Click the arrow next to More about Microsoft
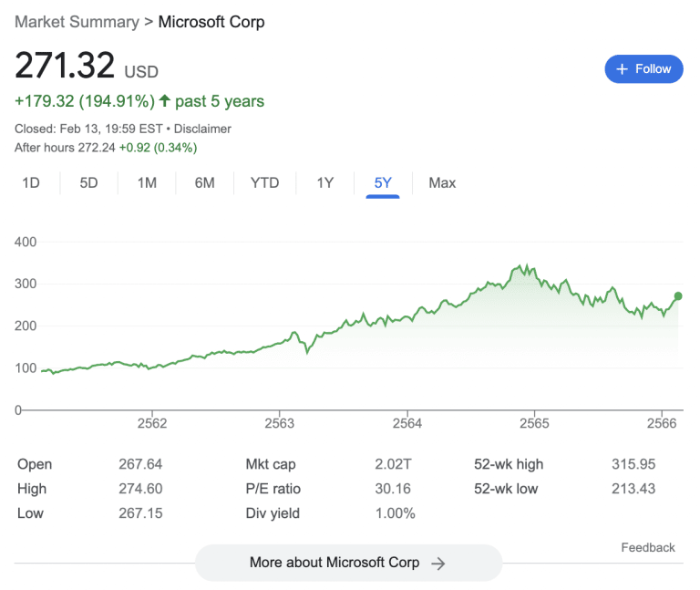 point(438,564)
